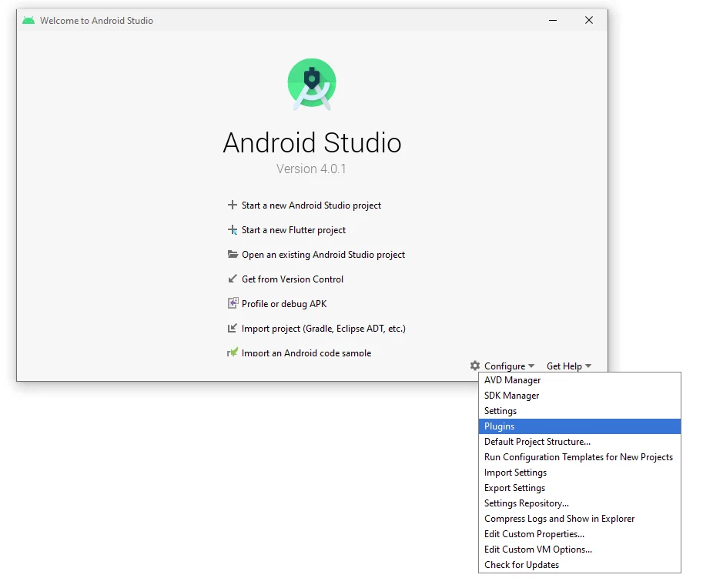The image size is (703, 588).
Task: Minimize the Welcome to Android Studio window
Action: (553, 20)
